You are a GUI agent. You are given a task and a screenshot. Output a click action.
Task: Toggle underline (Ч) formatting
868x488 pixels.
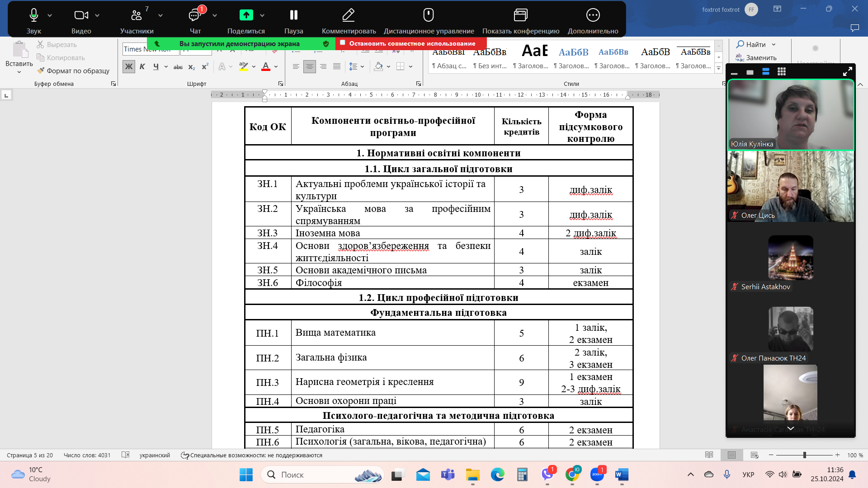click(x=156, y=67)
